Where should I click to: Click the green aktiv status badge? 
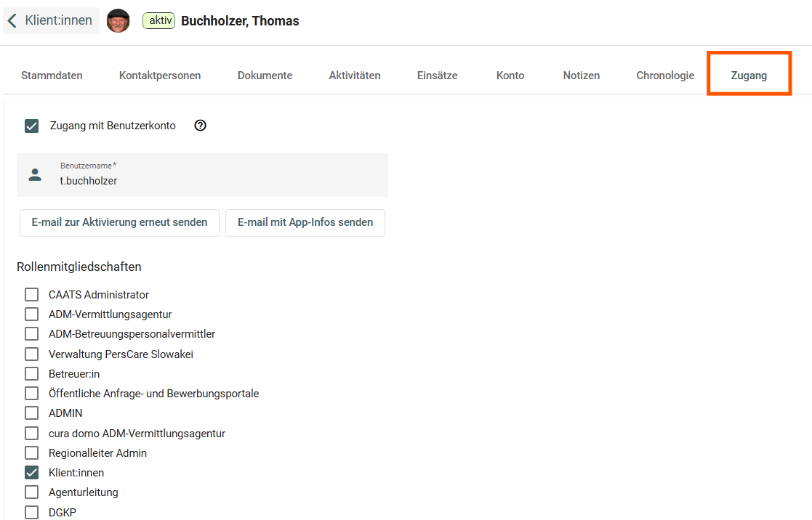point(158,21)
